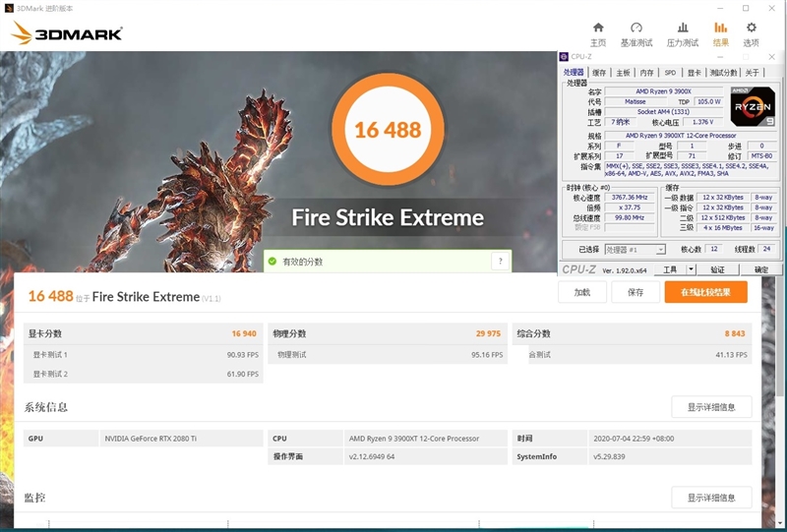This screenshot has height=532, width=787.
Task: Expand the 工具 dropdown arrow in CPU-Z
Action: coord(692,269)
